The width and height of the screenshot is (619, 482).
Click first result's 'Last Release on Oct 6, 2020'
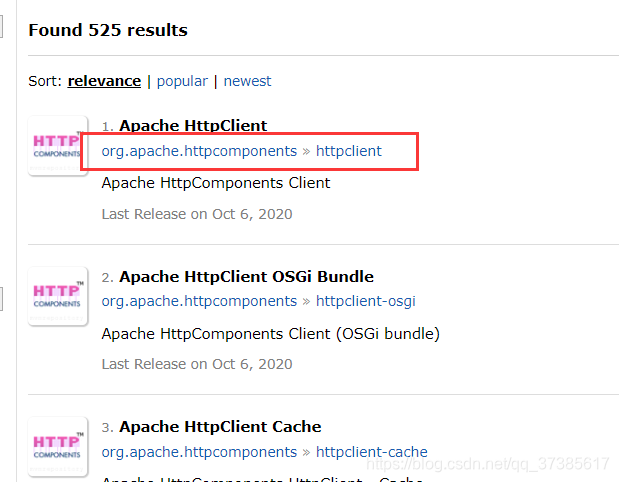[197, 214]
